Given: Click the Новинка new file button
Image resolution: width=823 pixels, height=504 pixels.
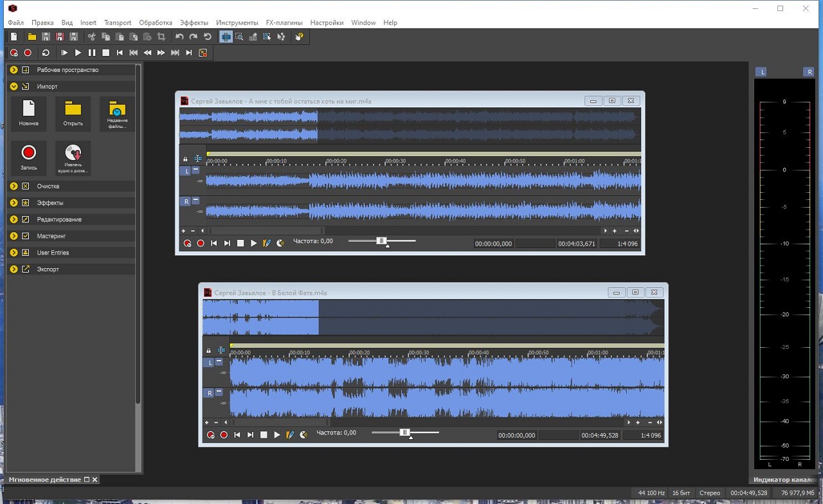Looking at the screenshot, I should 28,114.
